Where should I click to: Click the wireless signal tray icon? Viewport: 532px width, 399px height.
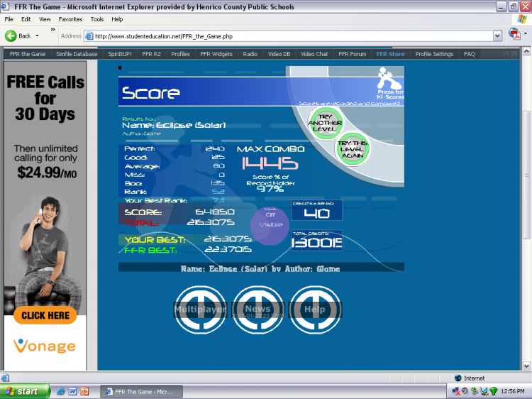click(x=494, y=391)
